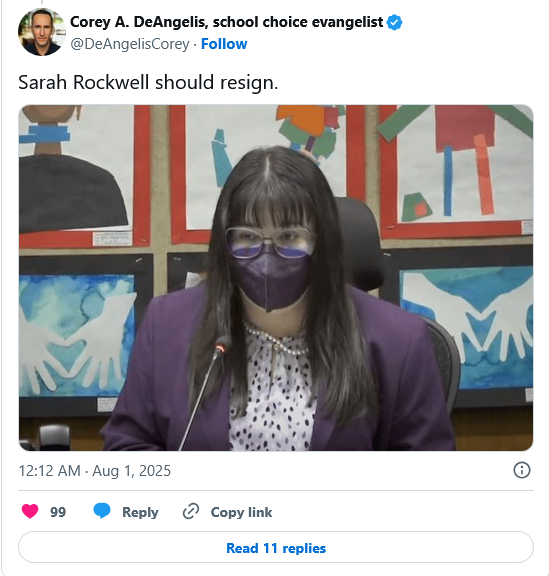Open Read 11 replies button
Image resolution: width=549 pixels, height=576 pixels.
coord(276,547)
